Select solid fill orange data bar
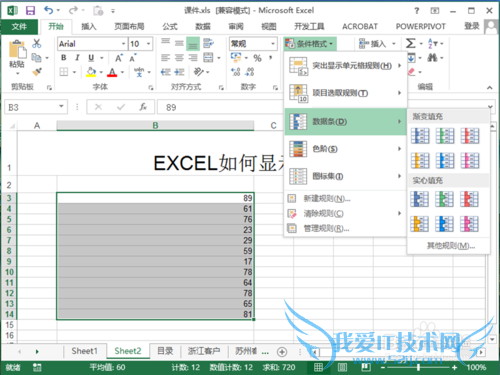The height and width of the screenshot is (375, 500). click(419, 224)
